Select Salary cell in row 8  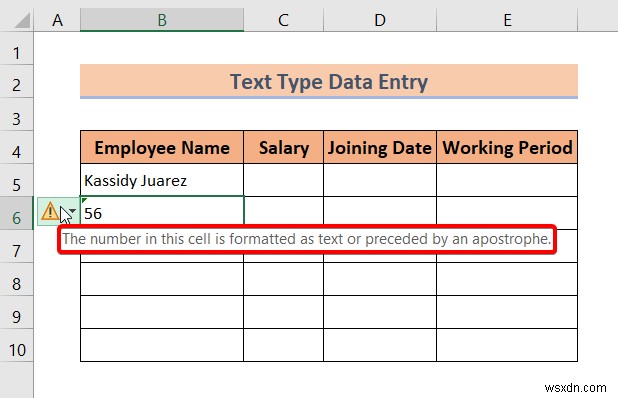tap(283, 279)
